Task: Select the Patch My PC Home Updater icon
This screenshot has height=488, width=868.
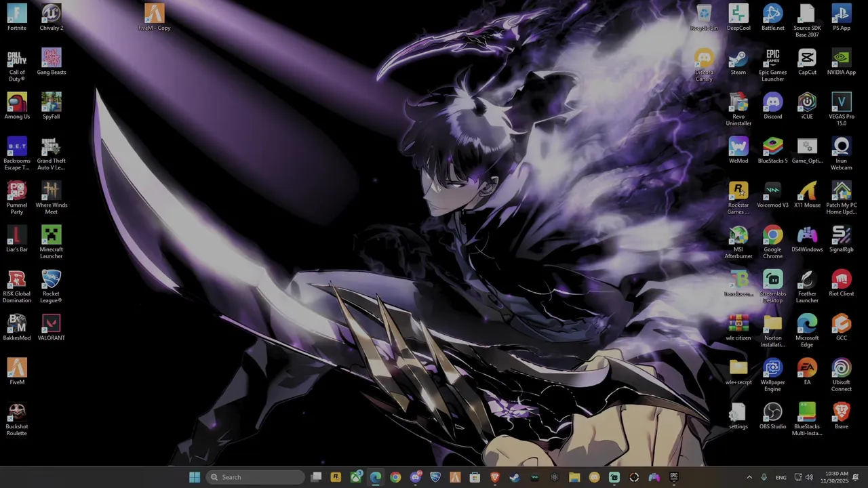Action: (x=842, y=198)
